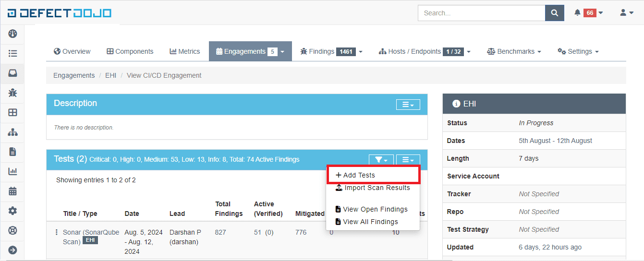
Task: Open the dashboard icon in sidebar
Action: 12,34
